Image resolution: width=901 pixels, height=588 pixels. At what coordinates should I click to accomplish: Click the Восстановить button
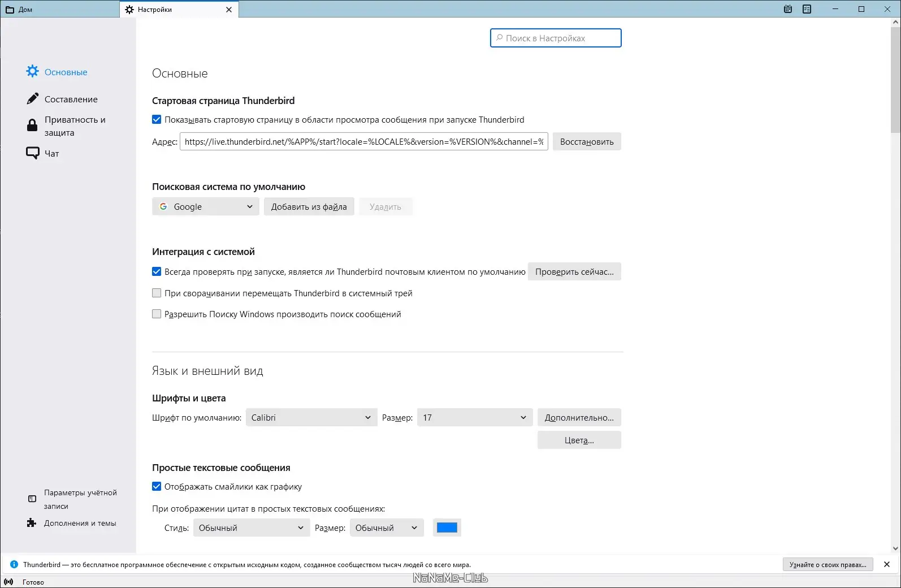tap(587, 141)
